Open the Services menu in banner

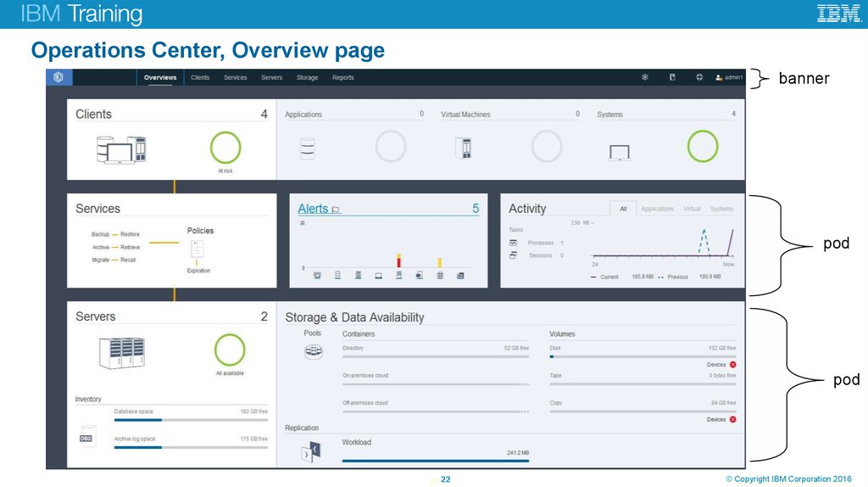236,77
